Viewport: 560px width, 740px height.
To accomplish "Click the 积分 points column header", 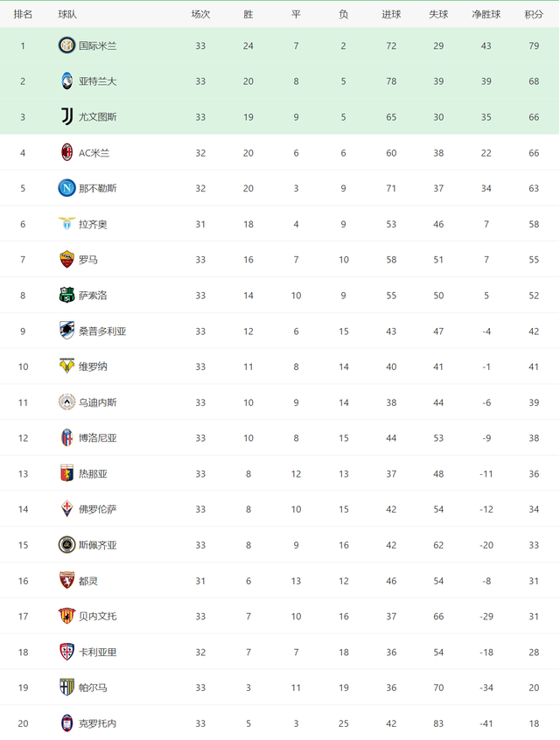I will point(534,14).
